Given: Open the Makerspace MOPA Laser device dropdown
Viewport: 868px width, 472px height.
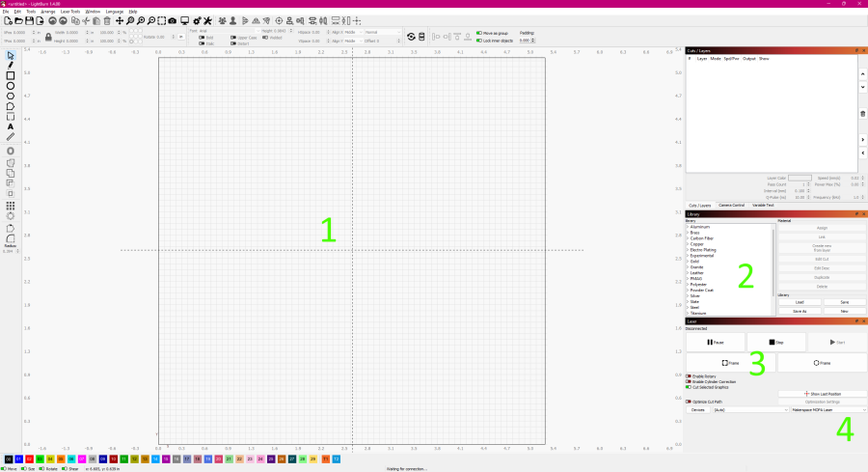Looking at the screenshot, I should click(828, 409).
